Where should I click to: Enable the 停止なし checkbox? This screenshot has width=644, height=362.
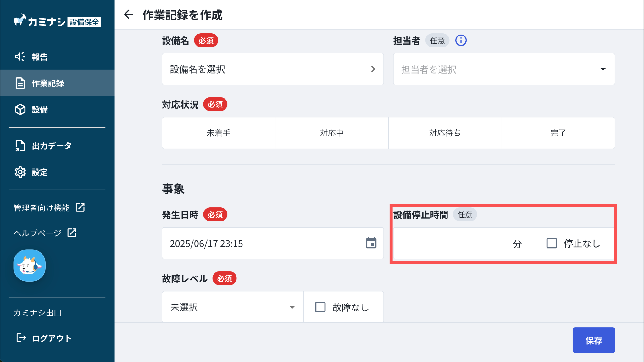point(552,243)
